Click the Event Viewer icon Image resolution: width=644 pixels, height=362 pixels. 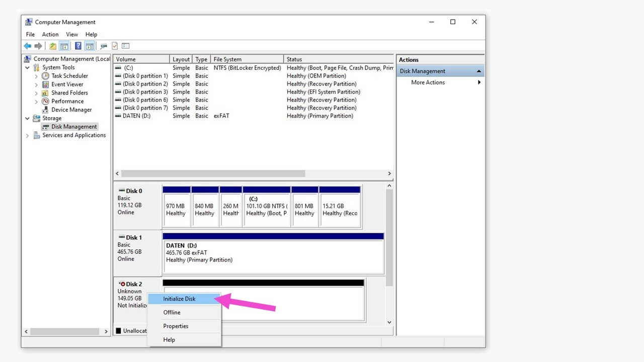coord(45,84)
